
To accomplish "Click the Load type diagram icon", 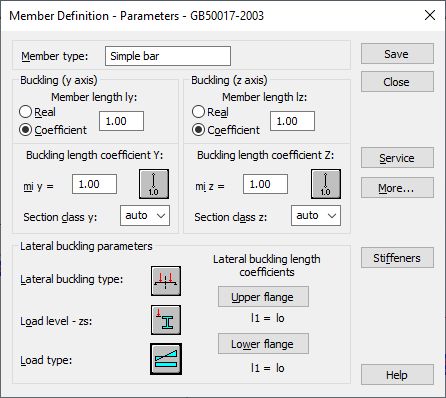I will (166, 359).
